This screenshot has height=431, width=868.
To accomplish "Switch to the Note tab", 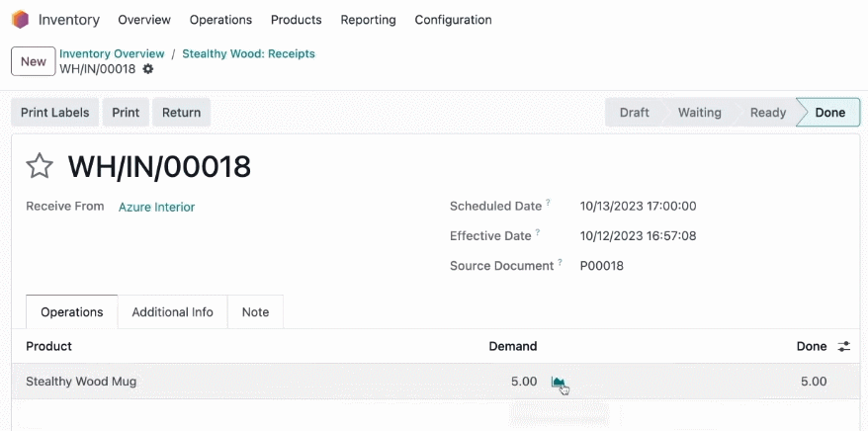I will click(255, 312).
